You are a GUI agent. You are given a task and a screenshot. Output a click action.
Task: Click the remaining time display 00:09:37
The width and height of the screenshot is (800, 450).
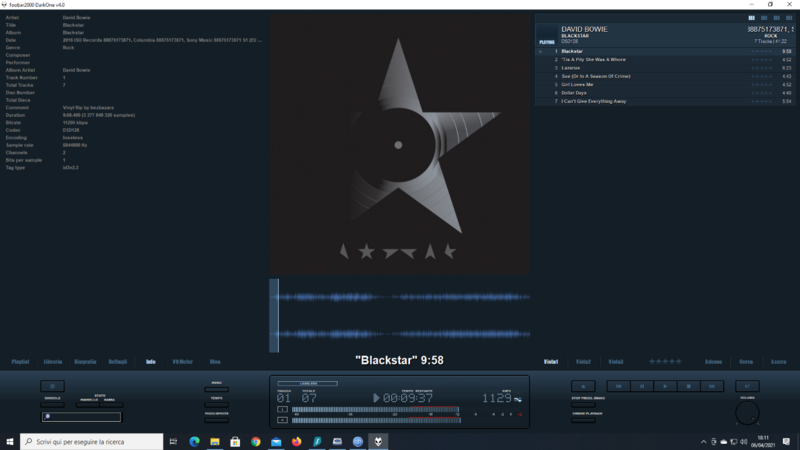(x=408, y=398)
